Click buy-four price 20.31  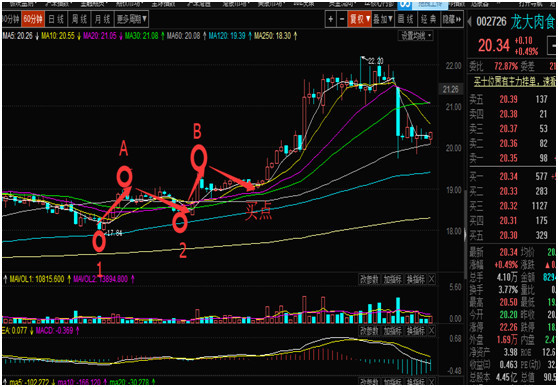click(509, 221)
